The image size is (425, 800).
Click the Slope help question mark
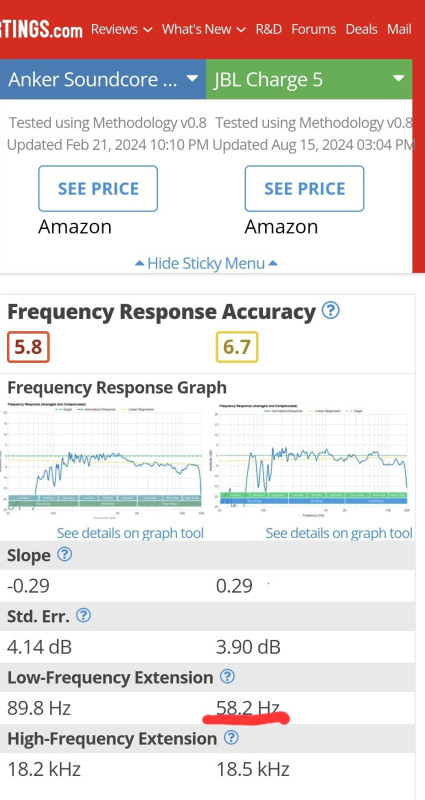(64, 554)
